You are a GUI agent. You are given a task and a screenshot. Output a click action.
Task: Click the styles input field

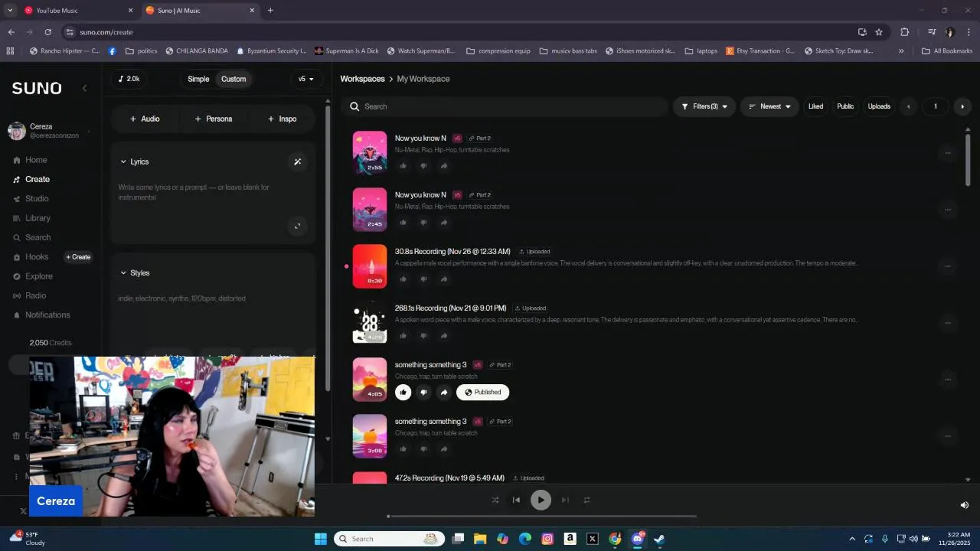(x=213, y=298)
